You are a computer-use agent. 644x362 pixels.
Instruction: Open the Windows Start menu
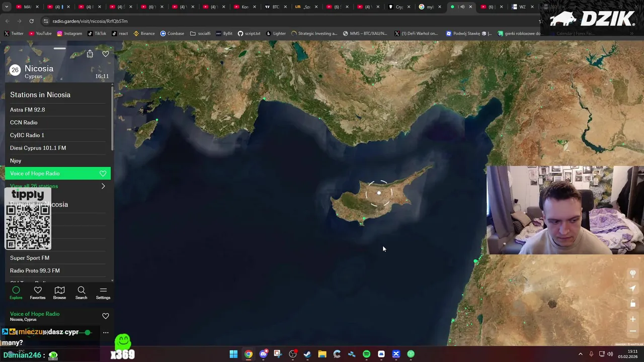click(233, 354)
